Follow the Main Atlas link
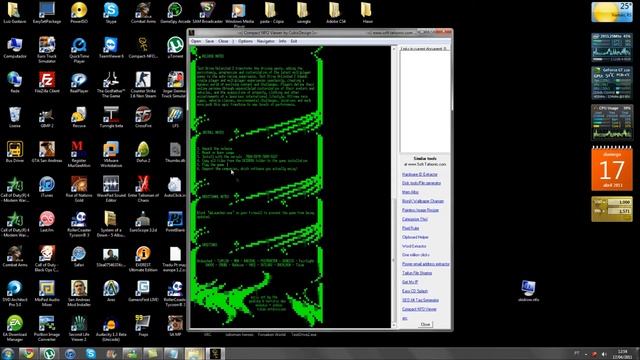640x360 pixels. tap(410, 192)
